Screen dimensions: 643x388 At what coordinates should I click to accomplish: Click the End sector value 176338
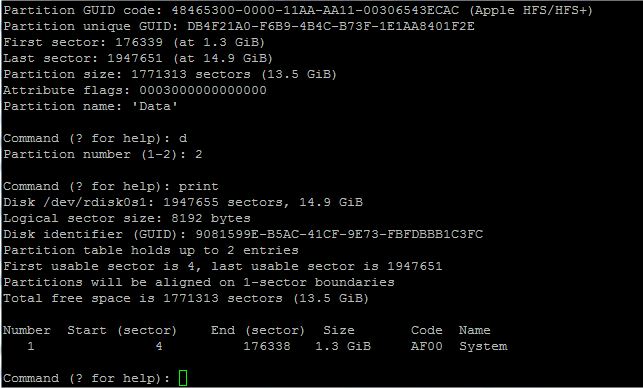pyautogui.click(x=267, y=346)
